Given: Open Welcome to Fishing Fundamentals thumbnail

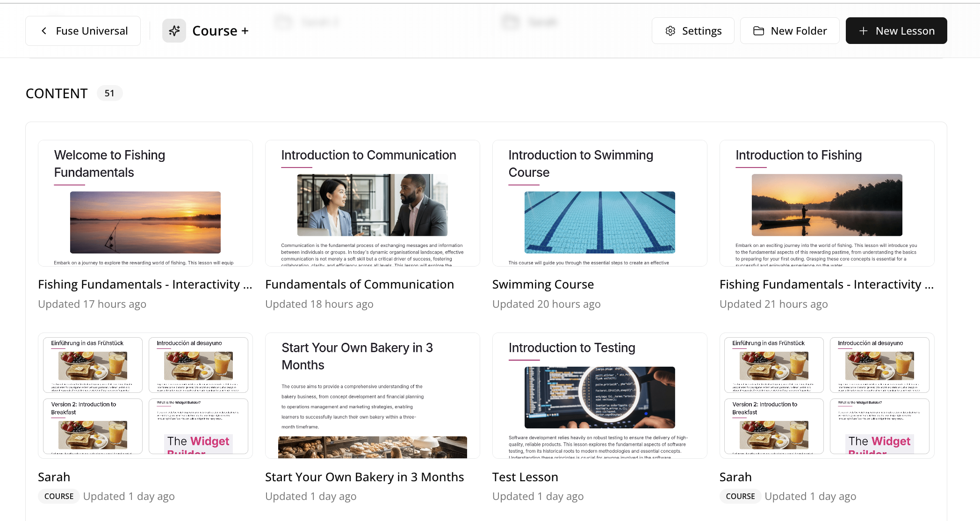Looking at the screenshot, I should pyautogui.click(x=145, y=203).
